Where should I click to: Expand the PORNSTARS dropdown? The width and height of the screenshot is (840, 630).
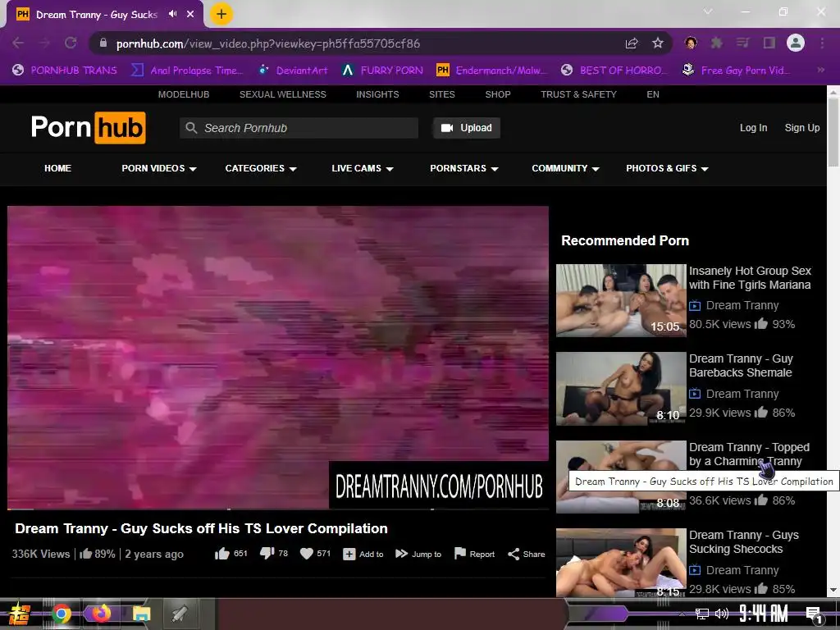pos(464,168)
